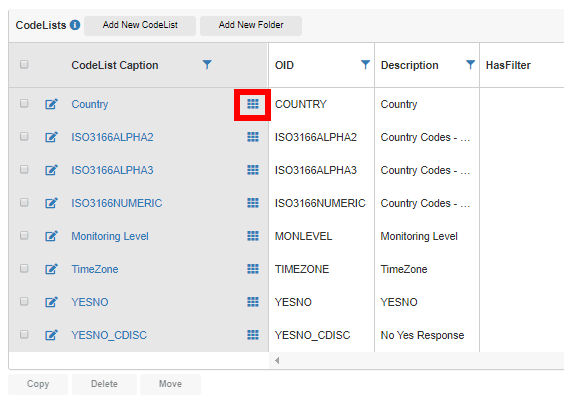Click the edit pencil for TimeZone row

coord(51,269)
